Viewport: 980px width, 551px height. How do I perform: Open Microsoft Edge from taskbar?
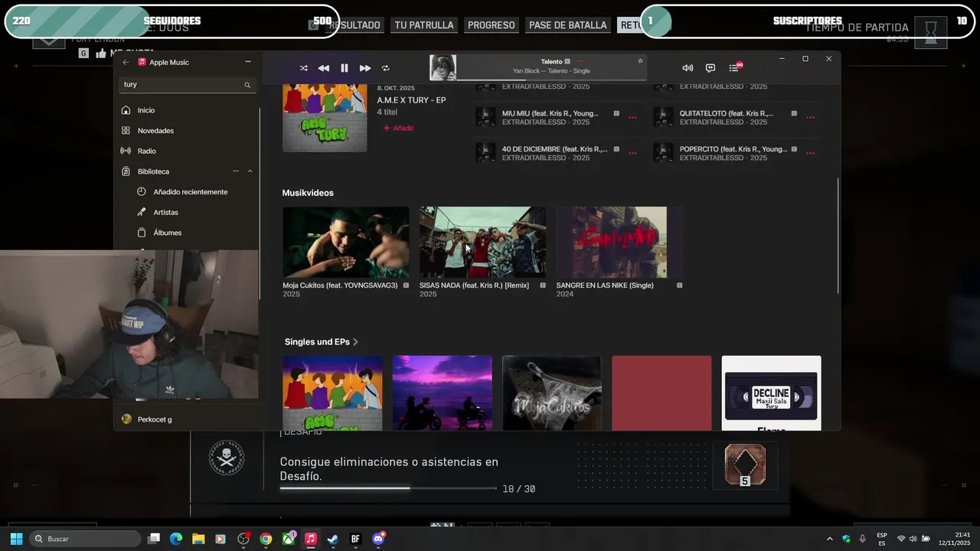(176, 539)
